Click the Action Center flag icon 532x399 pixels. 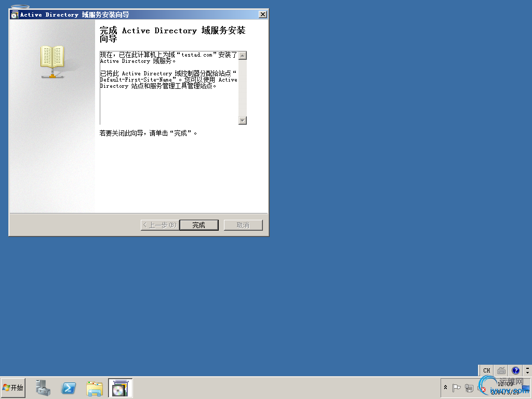(x=456, y=388)
